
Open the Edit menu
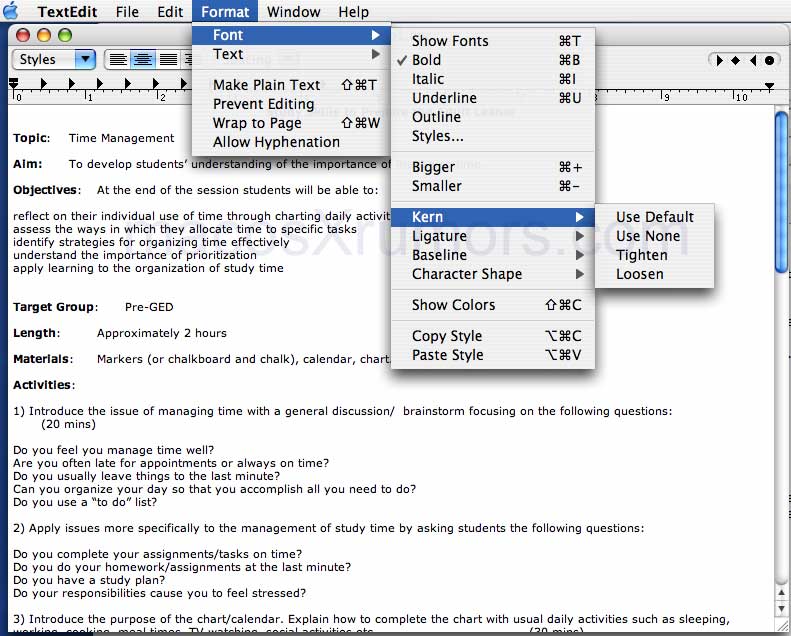170,12
